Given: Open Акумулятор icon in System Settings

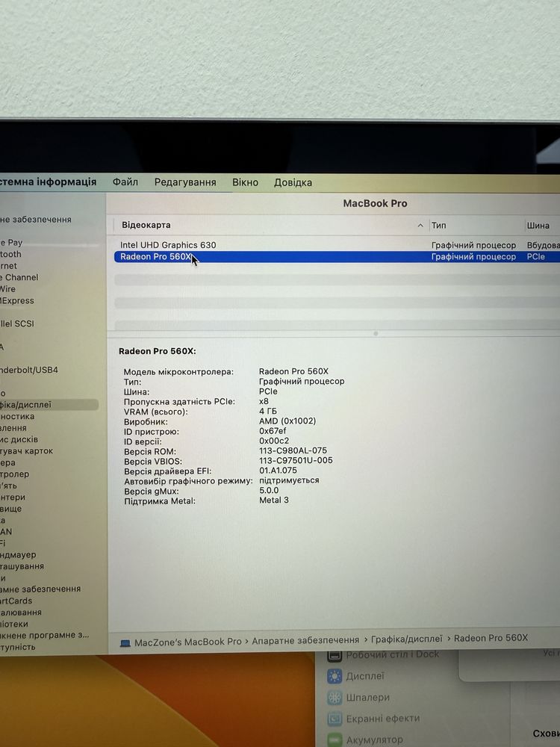Looking at the screenshot, I should click(x=335, y=740).
